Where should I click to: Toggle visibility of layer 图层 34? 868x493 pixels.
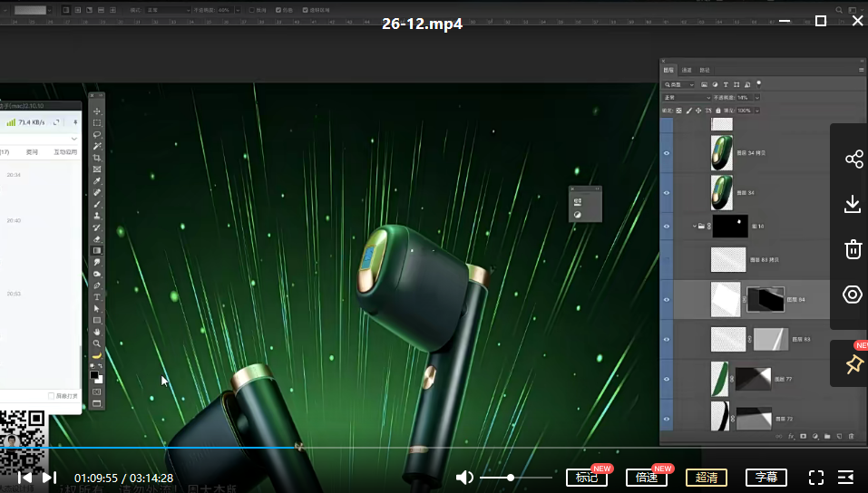pos(667,193)
